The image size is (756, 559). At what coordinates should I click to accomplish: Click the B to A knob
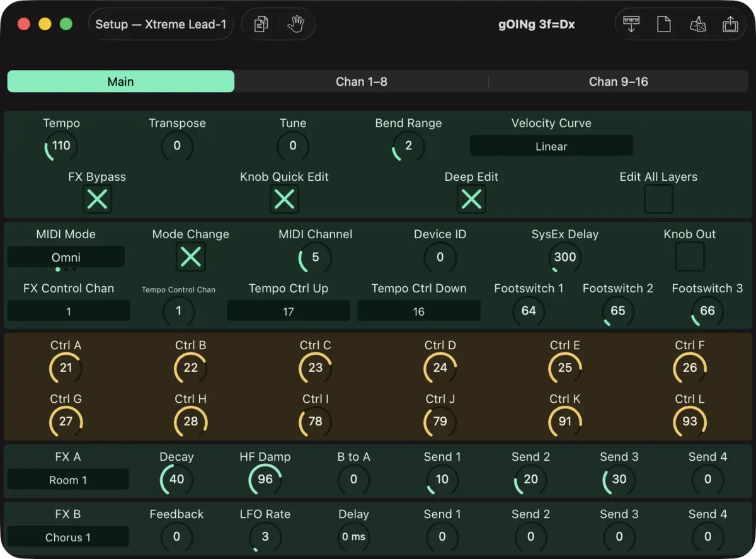click(353, 479)
